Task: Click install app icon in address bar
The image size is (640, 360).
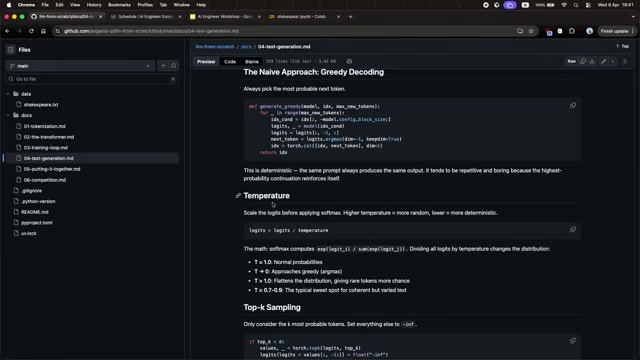Action: click(520, 31)
